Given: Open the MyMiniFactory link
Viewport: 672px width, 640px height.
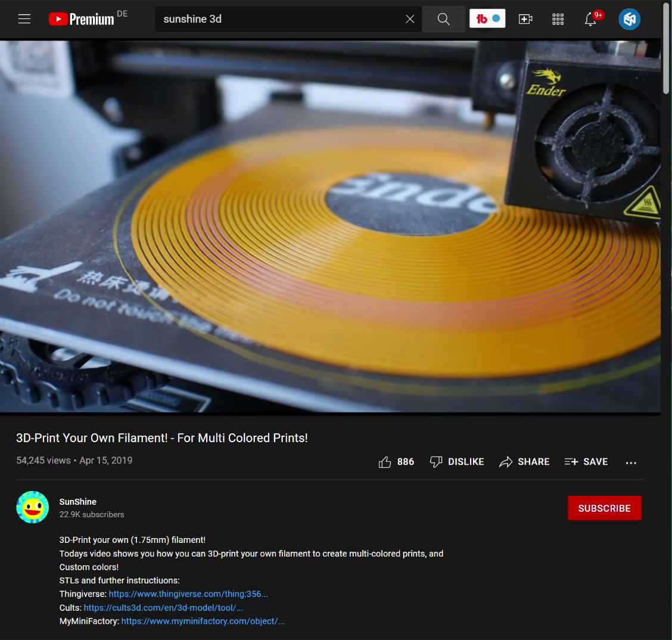Looking at the screenshot, I should (203, 621).
